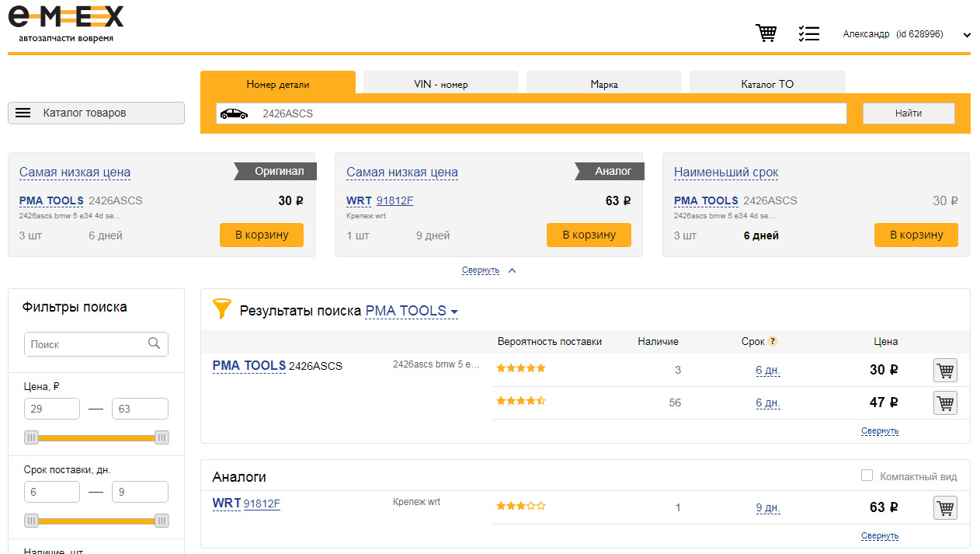This screenshot has width=980, height=554.
Task: Click В корзину on the Наименьший срок card
Action: point(916,235)
